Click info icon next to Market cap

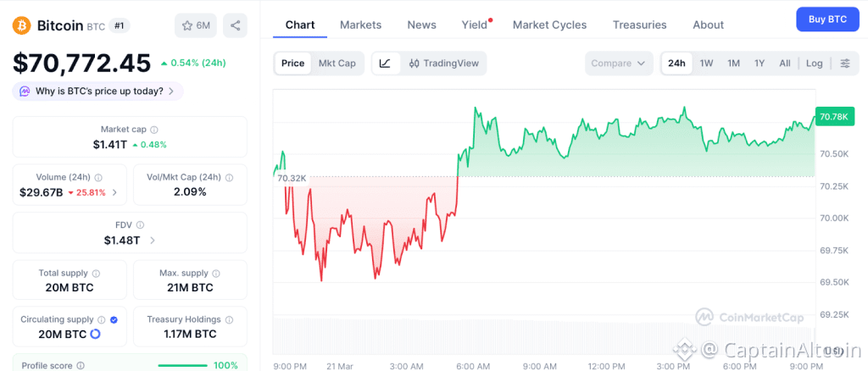tap(153, 130)
